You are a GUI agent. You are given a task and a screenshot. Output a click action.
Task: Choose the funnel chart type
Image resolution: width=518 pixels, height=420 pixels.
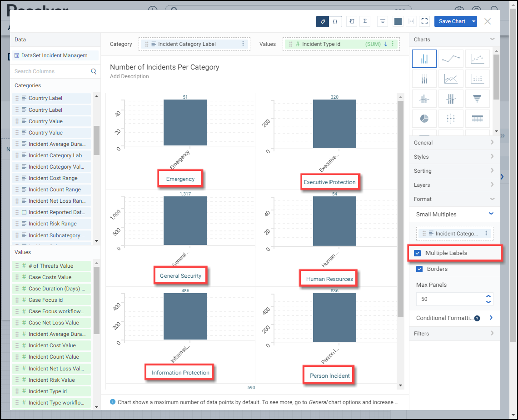click(x=477, y=99)
